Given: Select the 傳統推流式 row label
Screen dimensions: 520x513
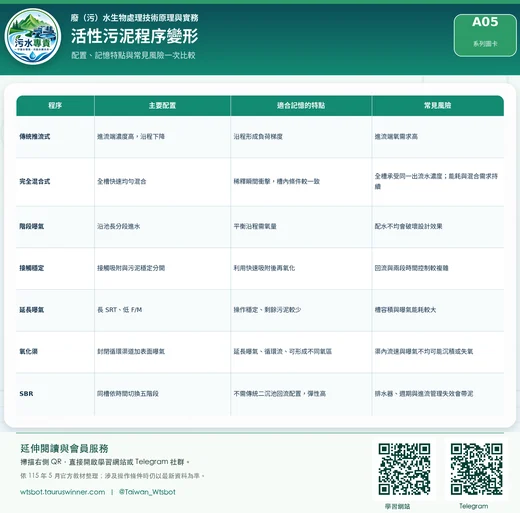Looking at the screenshot, I should [35, 136].
